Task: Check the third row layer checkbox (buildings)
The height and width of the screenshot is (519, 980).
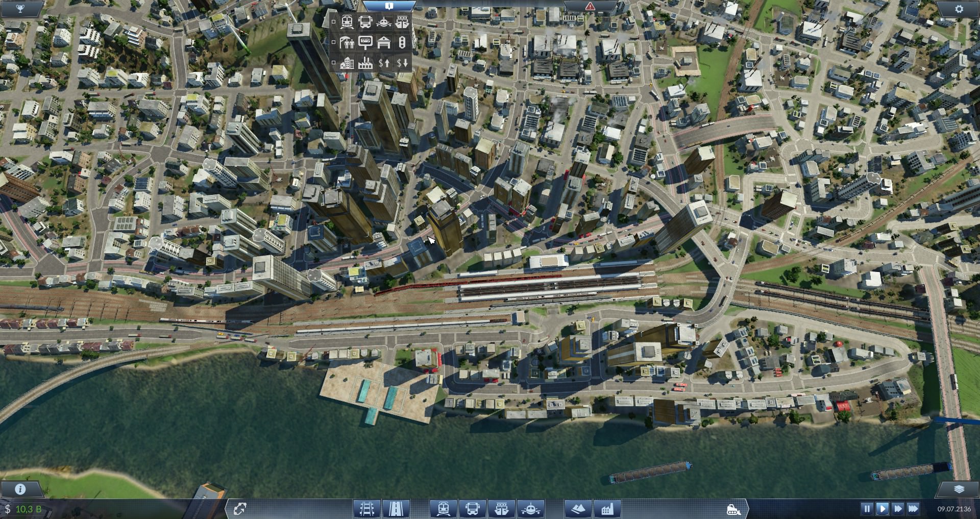Action: (x=334, y=63)
